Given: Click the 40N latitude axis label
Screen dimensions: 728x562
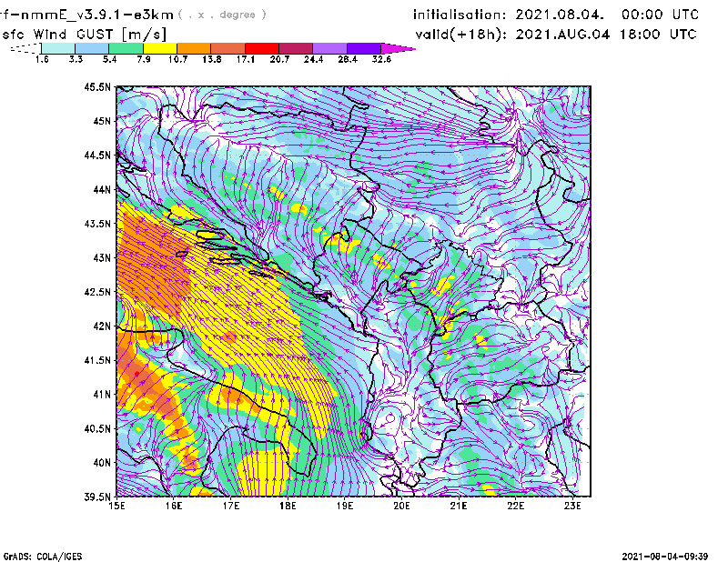Looking at the screenshot, I should pos(102,463).
